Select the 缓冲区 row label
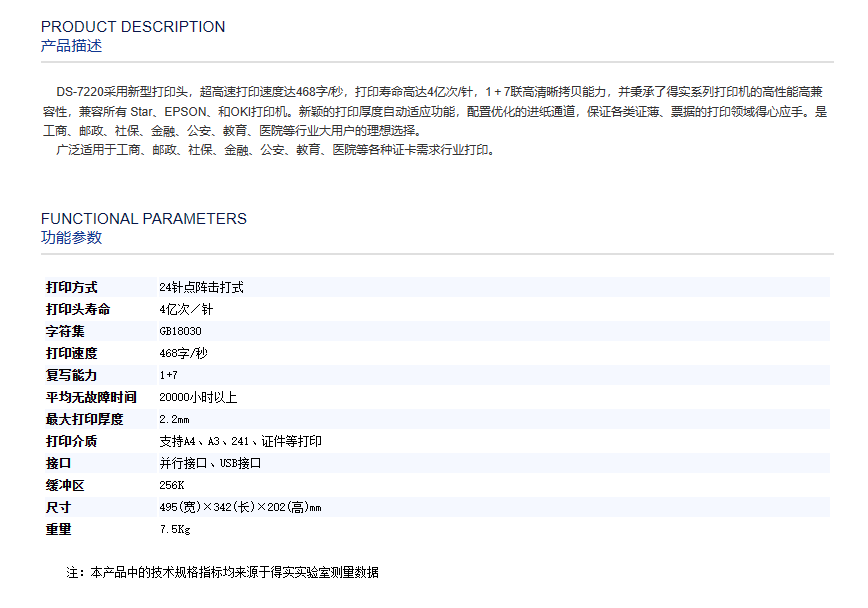The image size is (868, 608). [65, 485]
